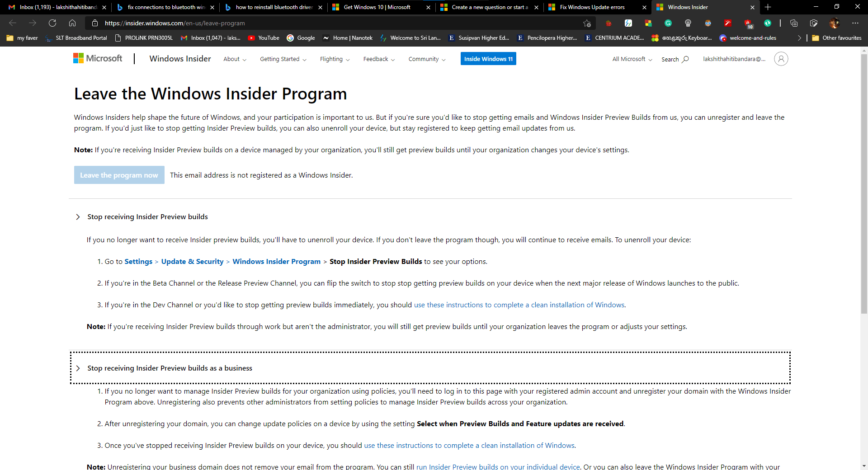Viewport: 868px width, 470px height.
Task: Open the Google favourite
Action: click(x=301, y=38)
